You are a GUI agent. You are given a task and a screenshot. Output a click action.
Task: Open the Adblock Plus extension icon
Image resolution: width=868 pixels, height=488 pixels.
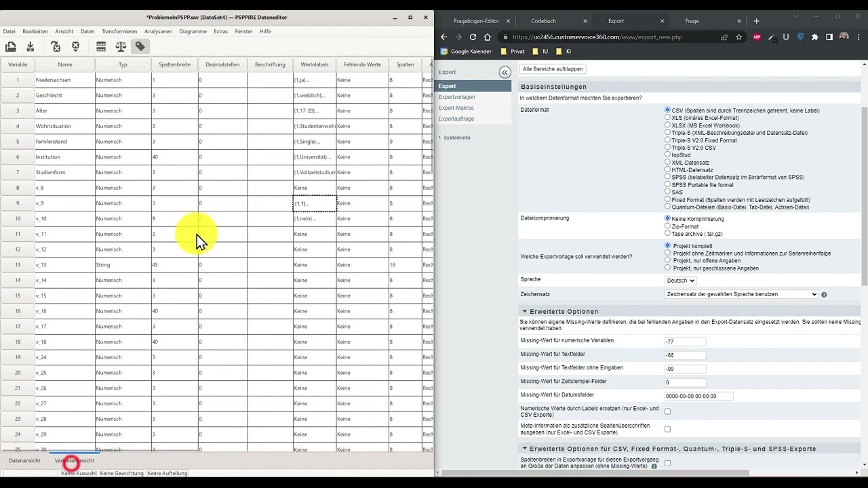point(757,37)
